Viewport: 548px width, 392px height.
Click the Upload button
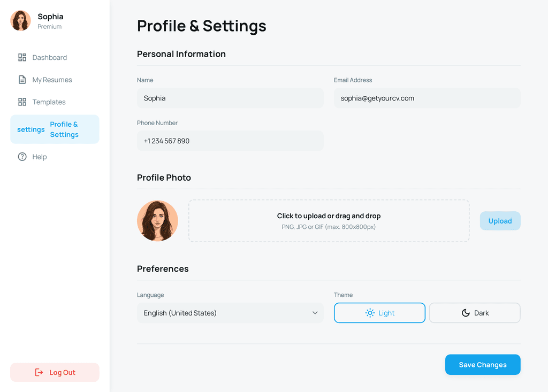click(500, 221)
